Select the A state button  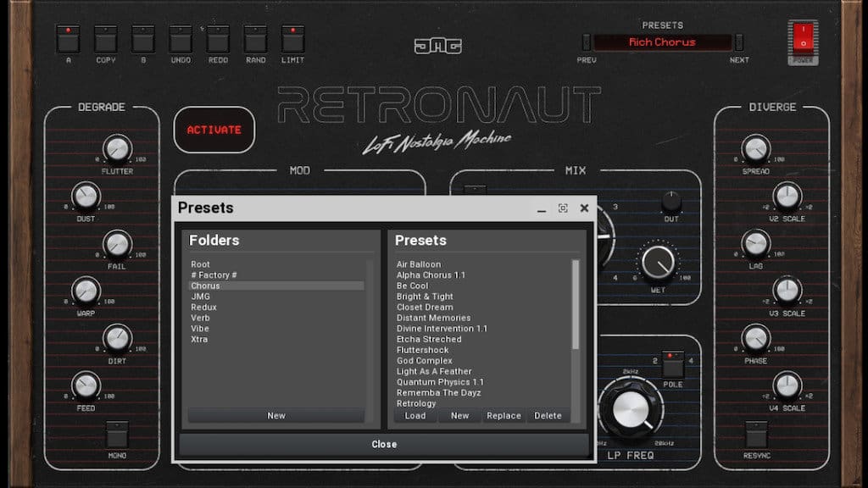coord(68,39)
